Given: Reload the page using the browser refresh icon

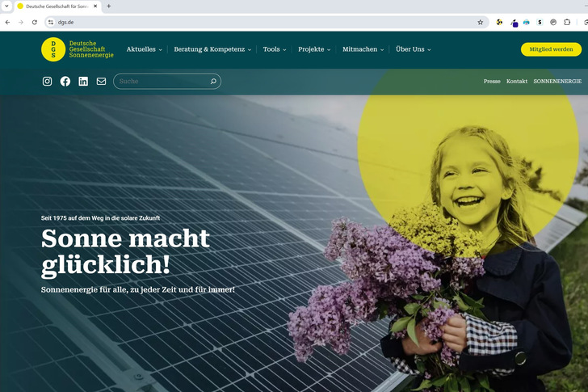Looking at the screenshot, I should (34, 22).
